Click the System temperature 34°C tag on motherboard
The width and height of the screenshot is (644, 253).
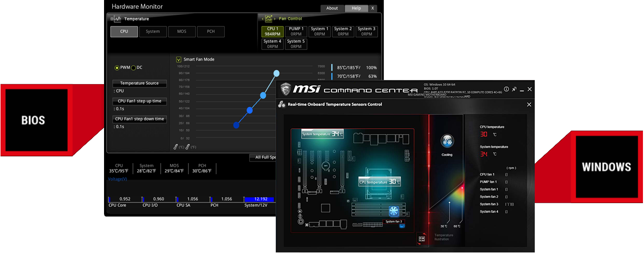point(323,134)
